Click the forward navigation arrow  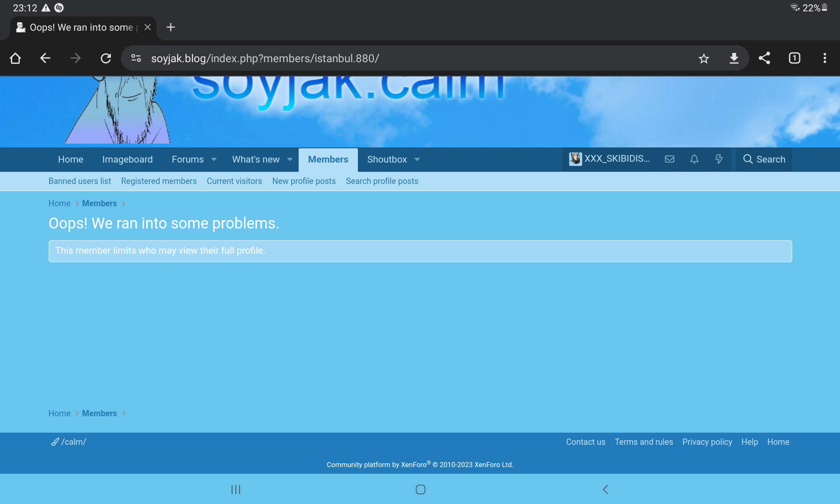(x=76, y=58)
